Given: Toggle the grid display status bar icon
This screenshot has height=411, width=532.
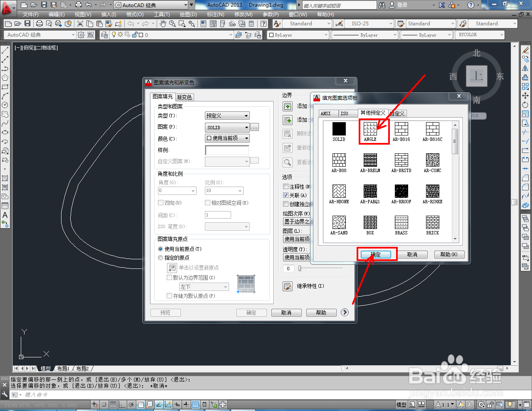Looking at the screenshot, I should pyautogui.click(x=113, y=404).
